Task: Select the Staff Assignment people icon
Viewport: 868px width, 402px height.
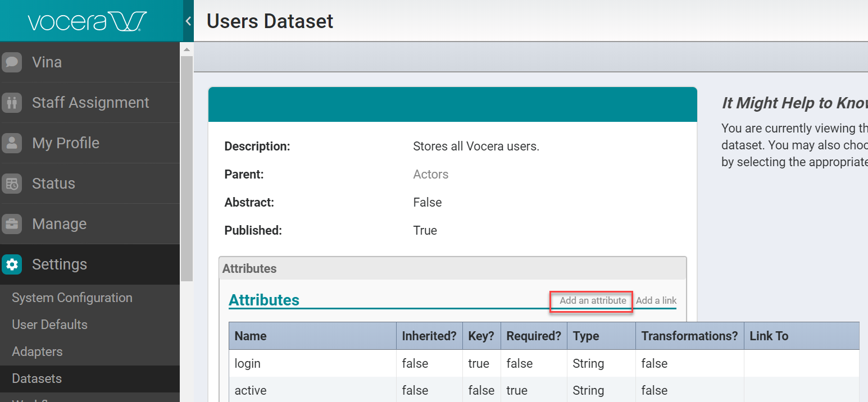Action: tap(12, 102)
